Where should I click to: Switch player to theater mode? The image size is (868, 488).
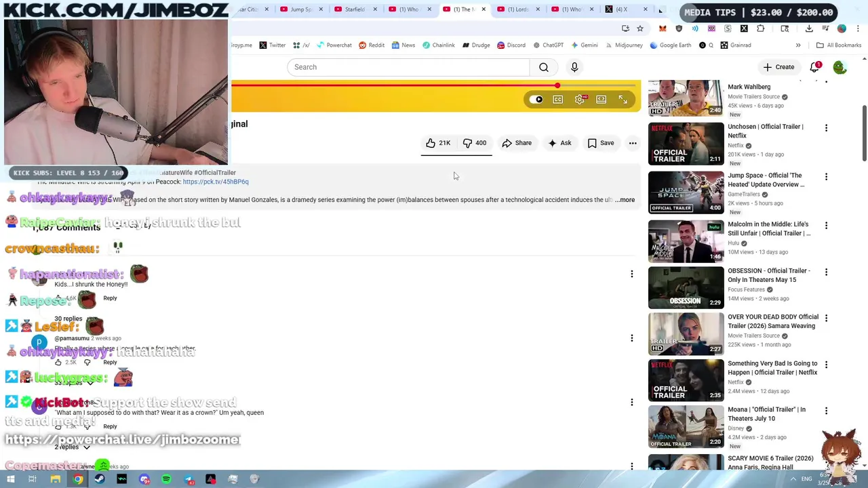click(x=601, y=100)
